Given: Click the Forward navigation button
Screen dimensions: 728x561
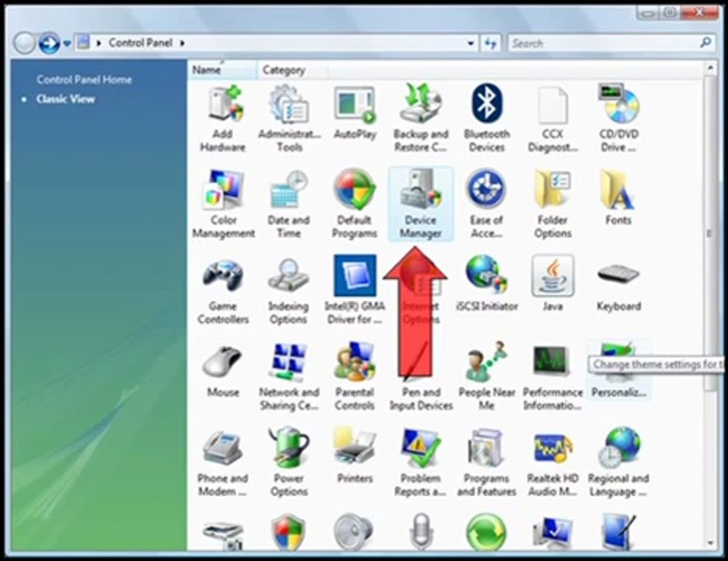Looking at the screenshot, I should click(49, 43).
